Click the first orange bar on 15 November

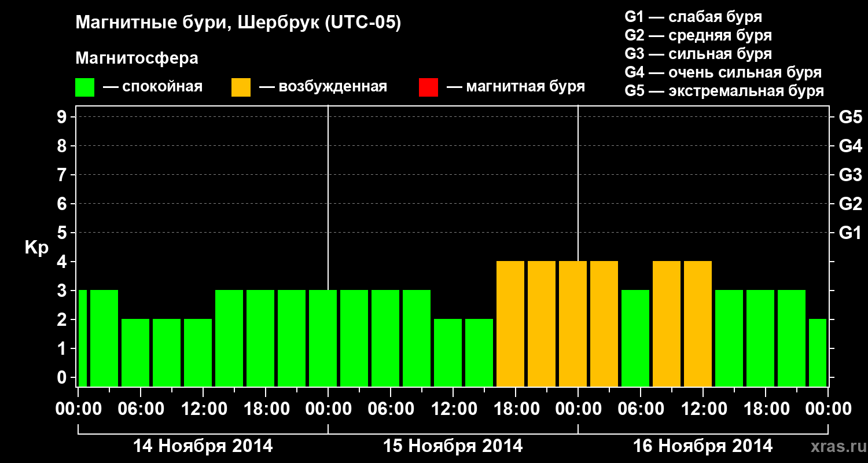pyautogui.click(x=510, y=324)
